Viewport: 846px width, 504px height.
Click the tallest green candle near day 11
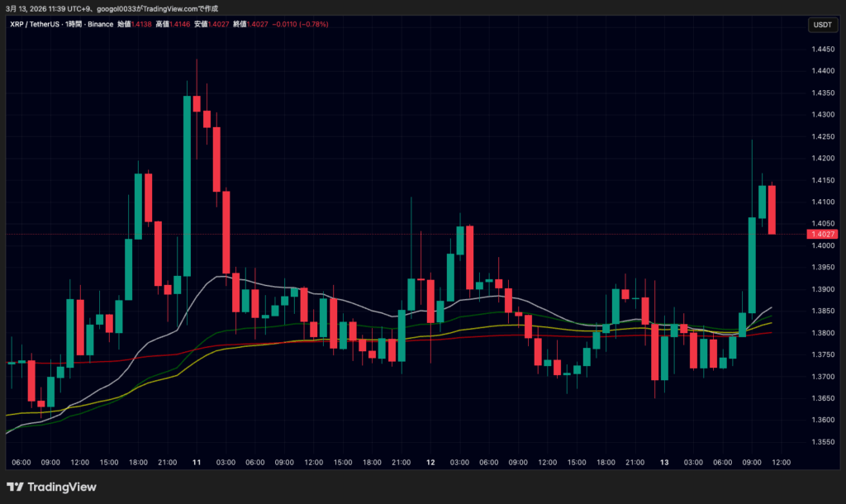188,186
